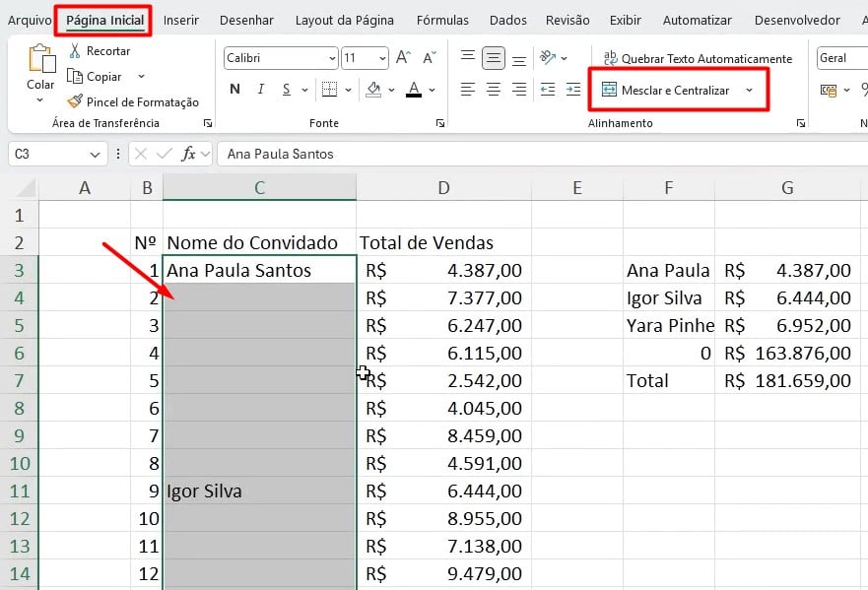Click Total de Vendas header cell

(x=443, y=242)
